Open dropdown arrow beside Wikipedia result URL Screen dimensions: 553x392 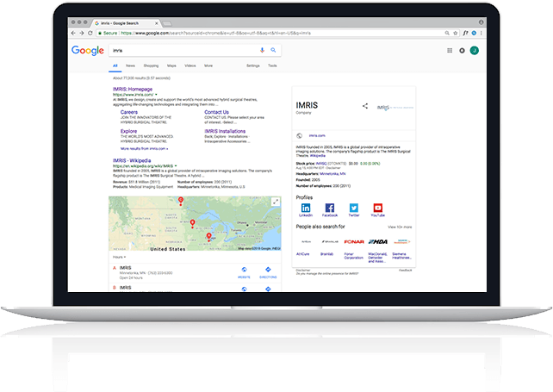pyautogui.click(x=176, y=165)
